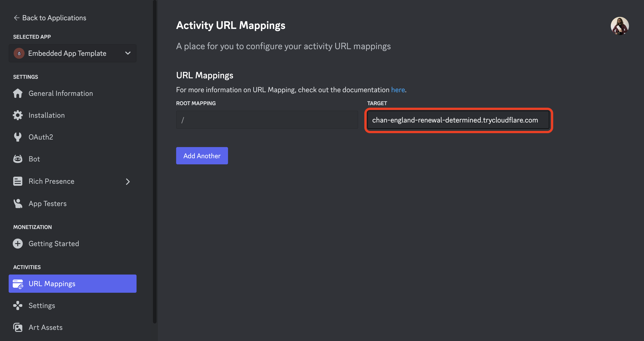Click the Art Assets images icon

18,327
